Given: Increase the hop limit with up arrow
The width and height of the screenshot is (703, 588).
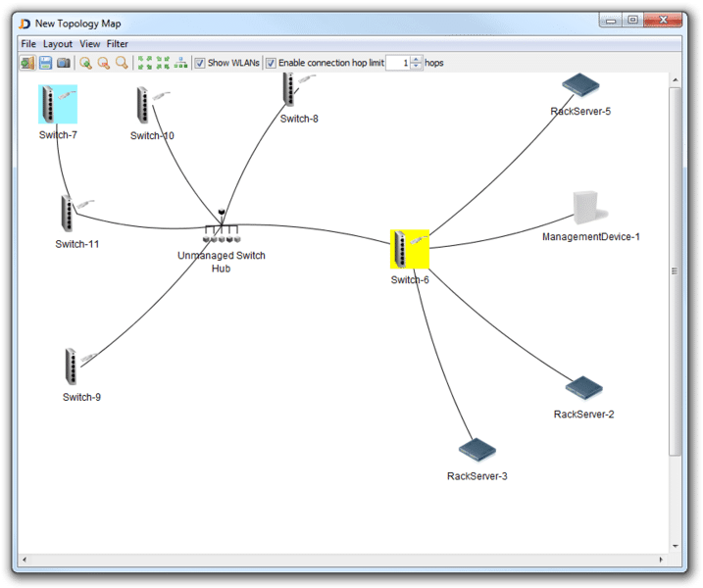Looking at the screenshot, I should 417,59.
